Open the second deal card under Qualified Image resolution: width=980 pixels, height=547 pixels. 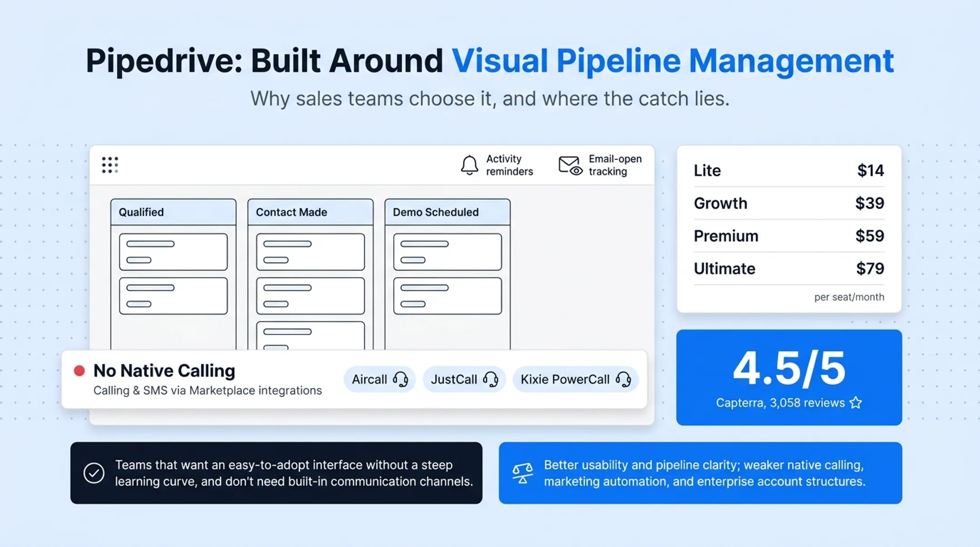pyautogui.click(x=173, y=296)
